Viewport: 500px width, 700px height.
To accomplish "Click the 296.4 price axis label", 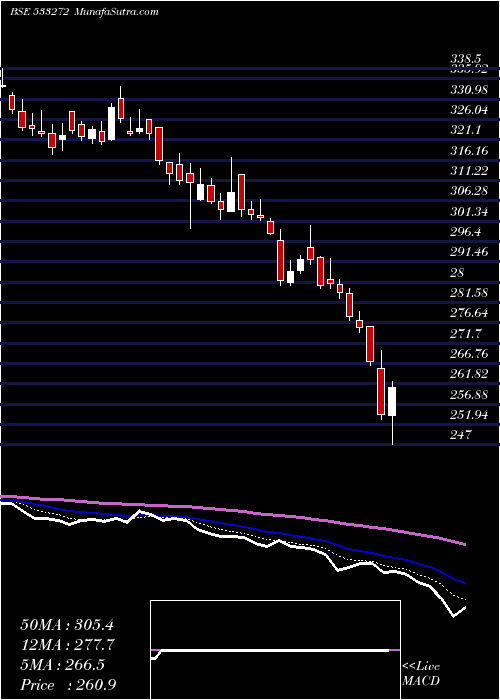I will (x=466, y=232).
